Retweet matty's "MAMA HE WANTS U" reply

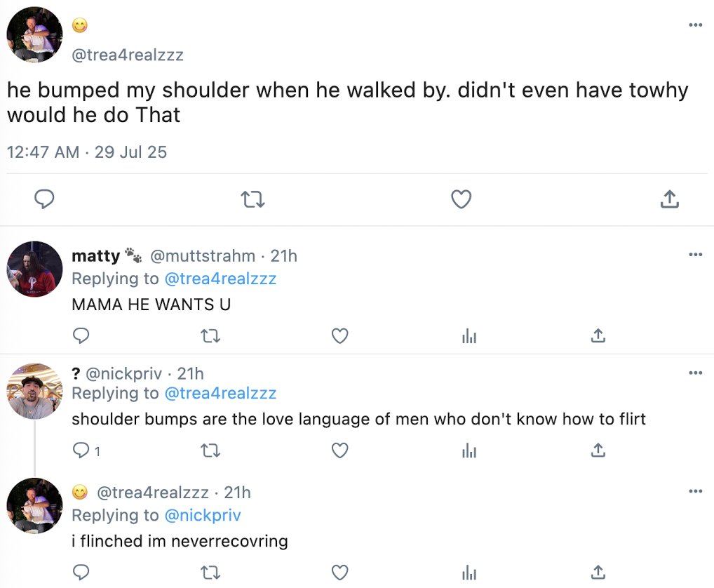[210, 336]
